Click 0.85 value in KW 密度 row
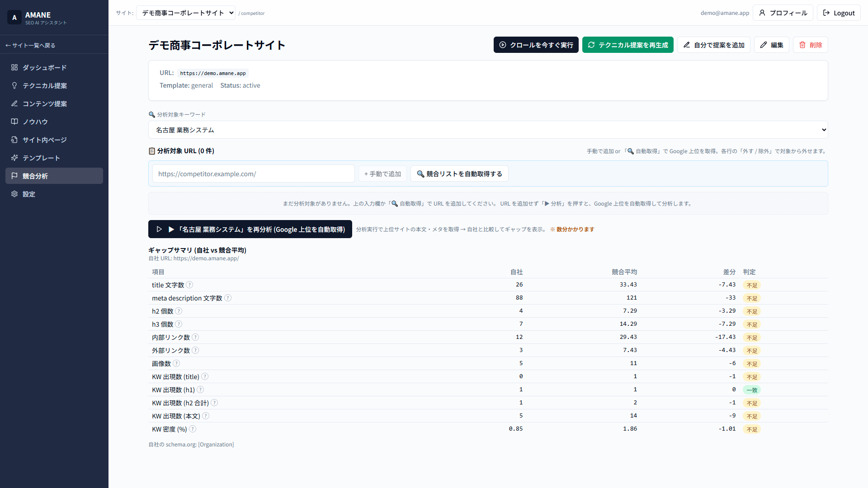The image size is (868, 488). click(x=516, y=429)
